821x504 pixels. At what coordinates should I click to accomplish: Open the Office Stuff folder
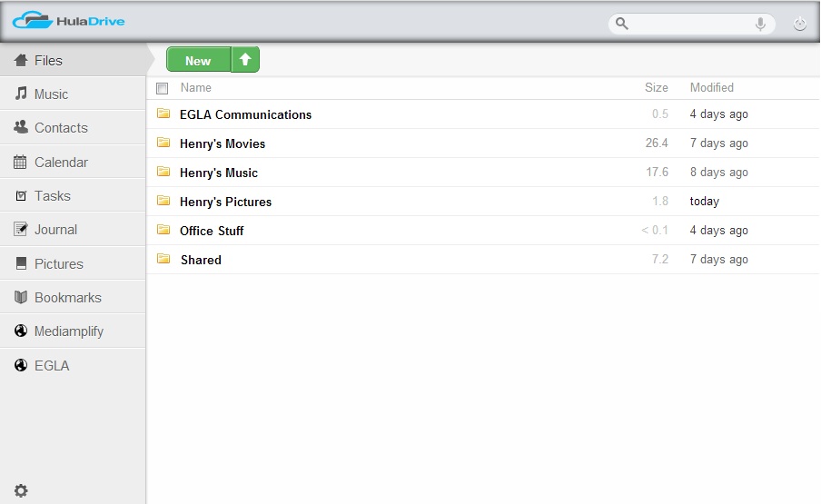point(212,231)
